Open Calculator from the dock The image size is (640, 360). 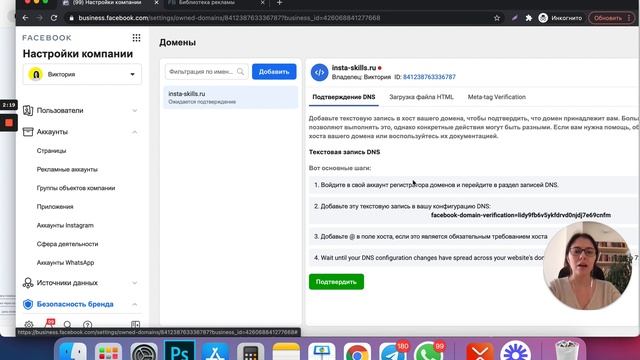tap(250, 351)
